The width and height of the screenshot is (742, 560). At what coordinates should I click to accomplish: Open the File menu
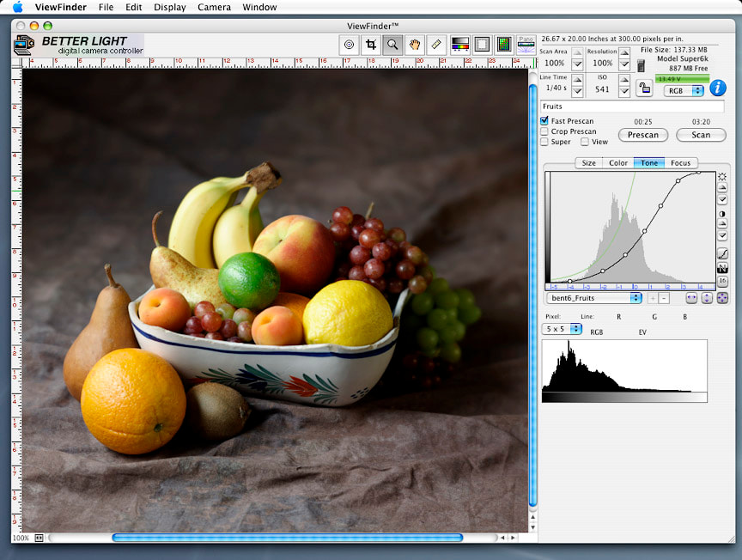point(106,7)
